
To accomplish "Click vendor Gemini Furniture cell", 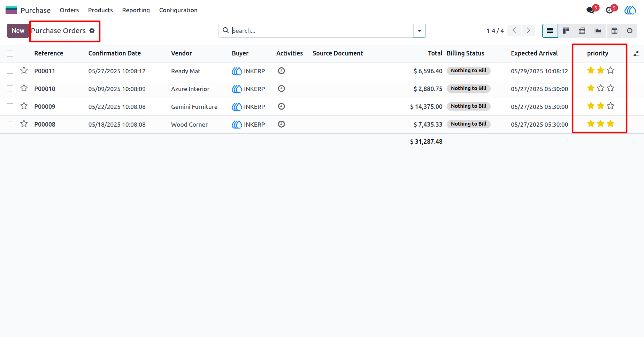I will [194, 107].
